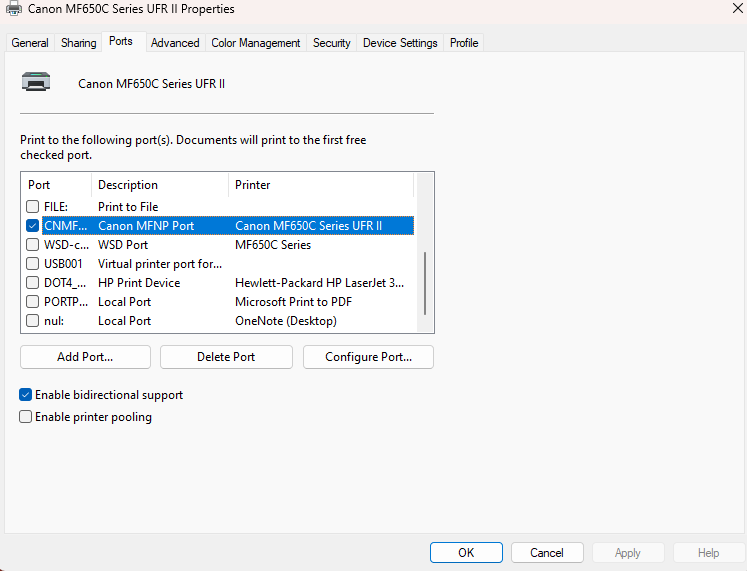747x571 pixels.
Task: Switch to the General tab
Action: click(x=30, y=43)
